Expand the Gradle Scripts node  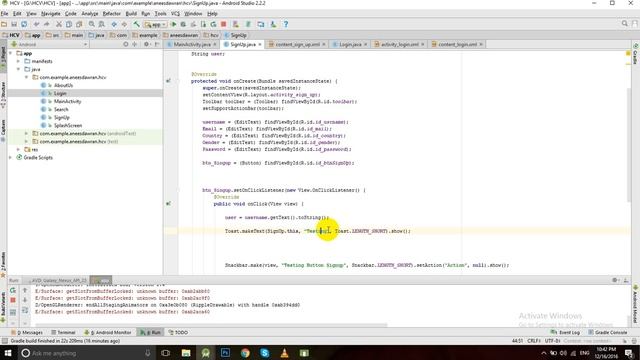pyautogui.click(x=11, y=158)
